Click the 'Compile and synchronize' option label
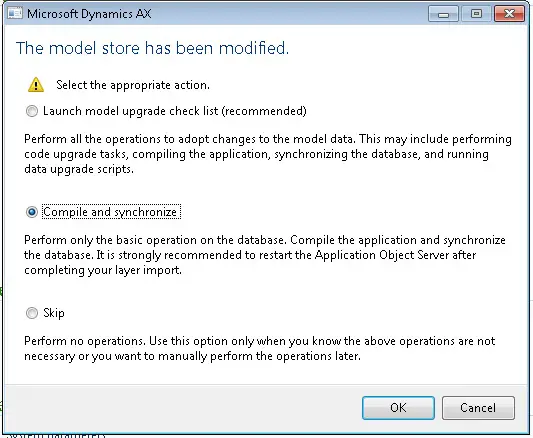 [111, 212]
